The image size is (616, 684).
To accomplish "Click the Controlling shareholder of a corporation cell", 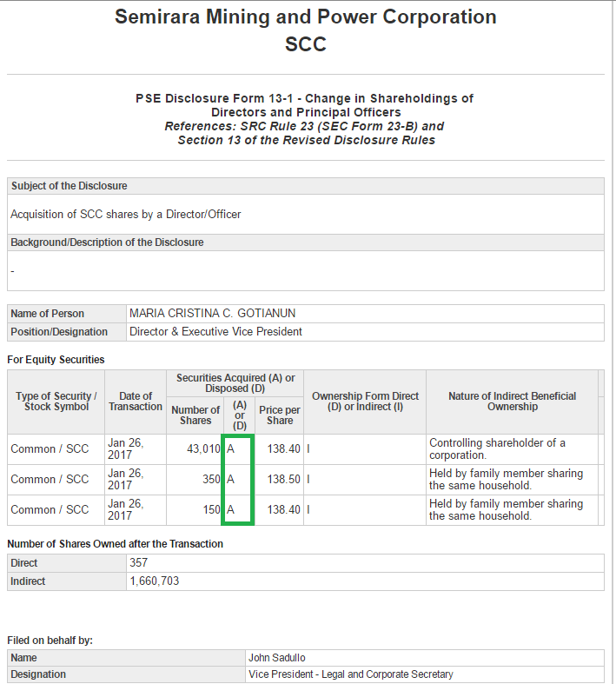I will (497, 449).
